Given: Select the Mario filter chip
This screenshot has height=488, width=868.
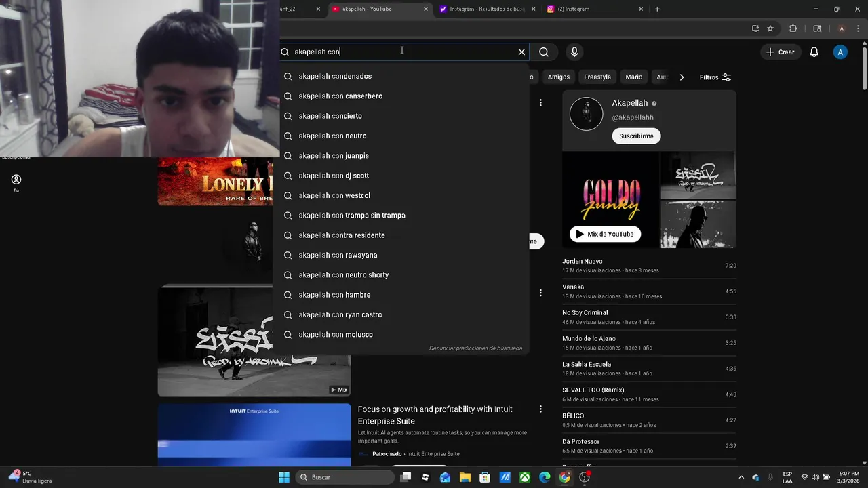Looking at the screenshot, I should tap(634, 77).
